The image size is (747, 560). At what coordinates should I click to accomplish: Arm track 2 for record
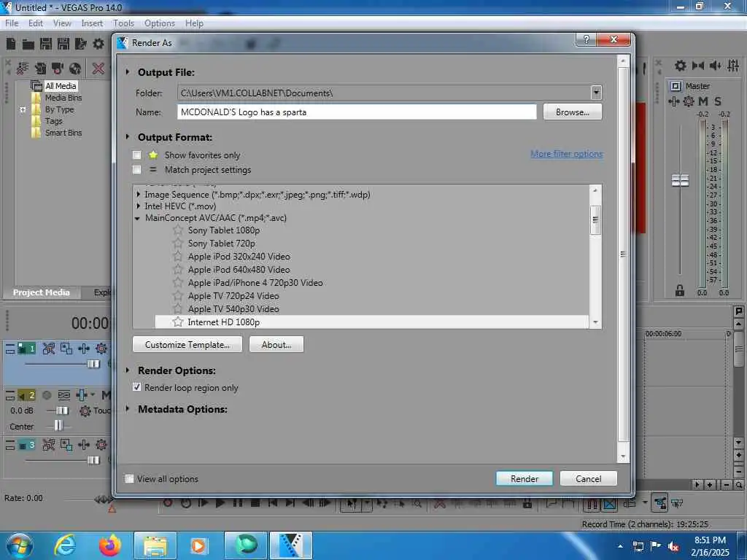tap(47, 395)
